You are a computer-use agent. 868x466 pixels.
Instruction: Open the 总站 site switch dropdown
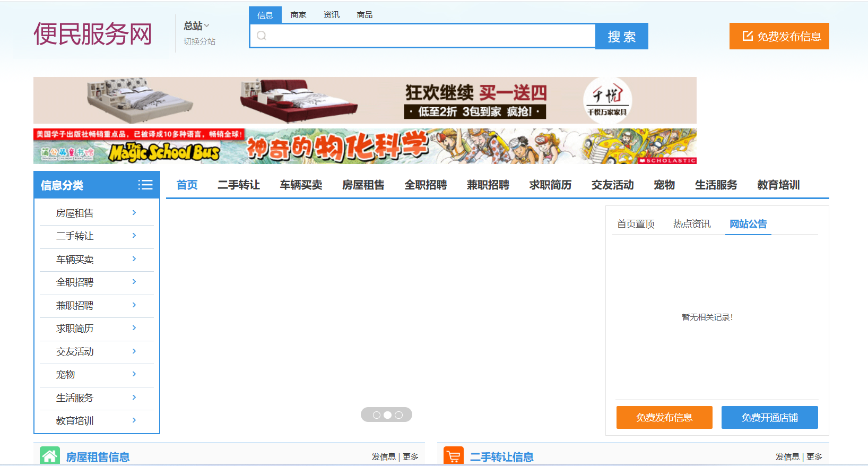(196, 26)
